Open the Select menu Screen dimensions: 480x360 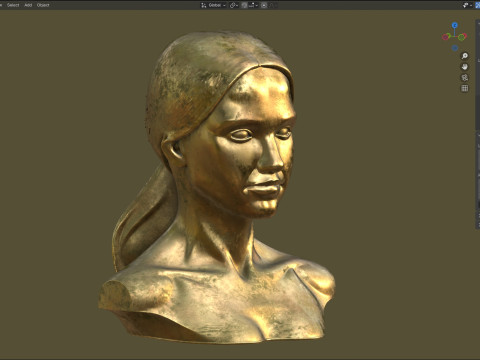click(x=13, y=5)
